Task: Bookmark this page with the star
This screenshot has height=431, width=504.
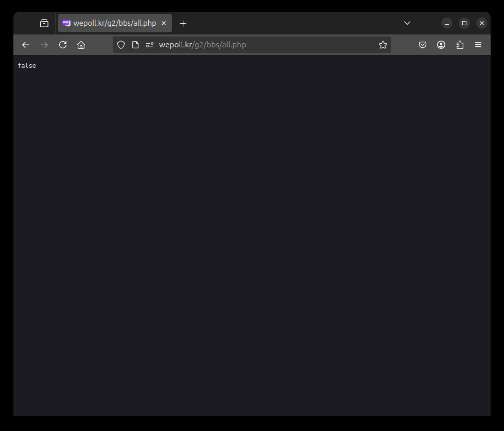Action: [x=383, y=45]
